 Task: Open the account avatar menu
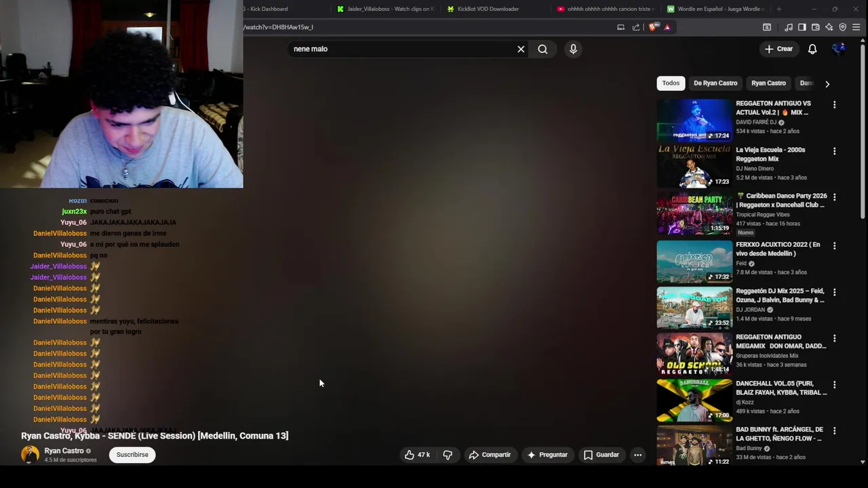click(x=839, y=49)
